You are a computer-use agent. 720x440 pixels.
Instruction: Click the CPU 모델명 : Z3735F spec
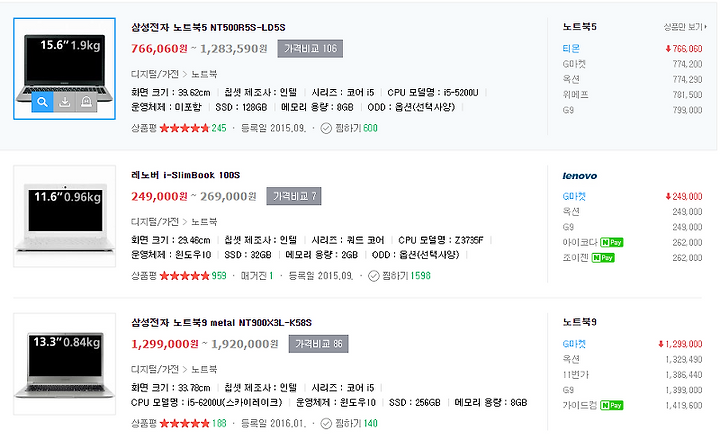440,240
